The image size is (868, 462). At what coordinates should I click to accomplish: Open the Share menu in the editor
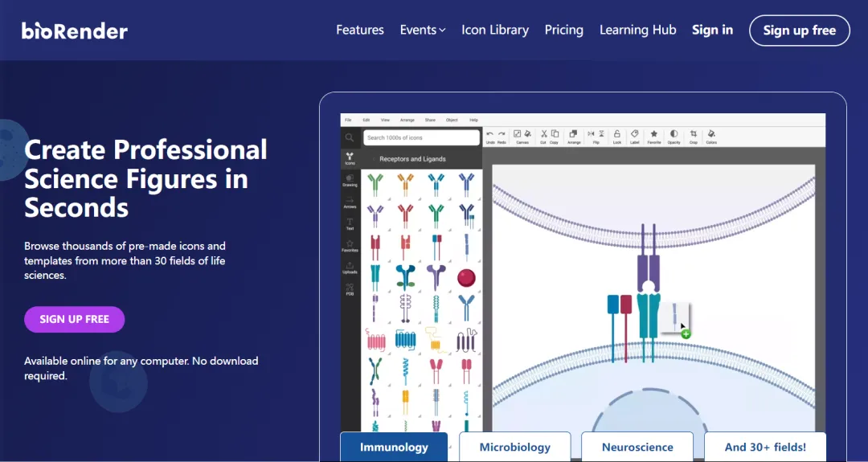pos(430,120)
